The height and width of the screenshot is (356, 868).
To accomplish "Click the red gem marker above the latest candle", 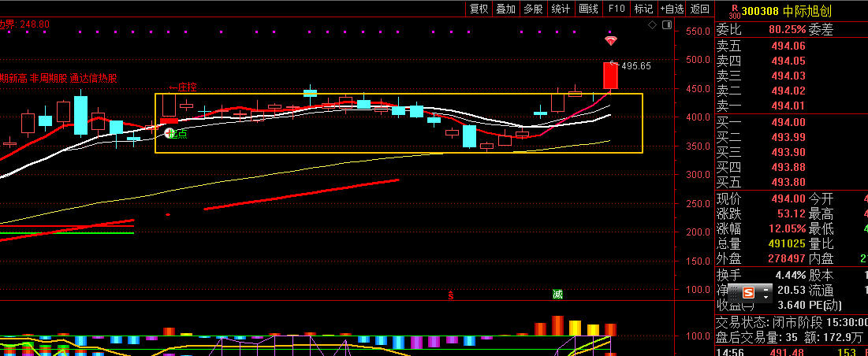I will point(610,40).
